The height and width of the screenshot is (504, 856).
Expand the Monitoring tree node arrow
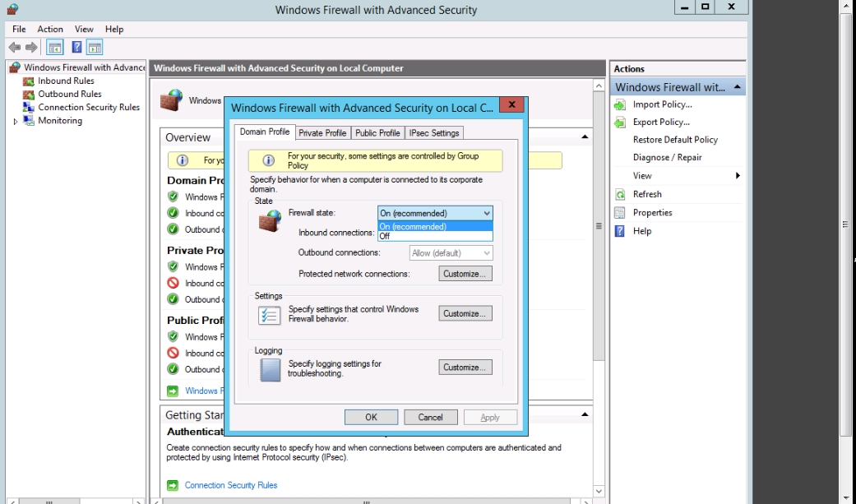point(16,121)
